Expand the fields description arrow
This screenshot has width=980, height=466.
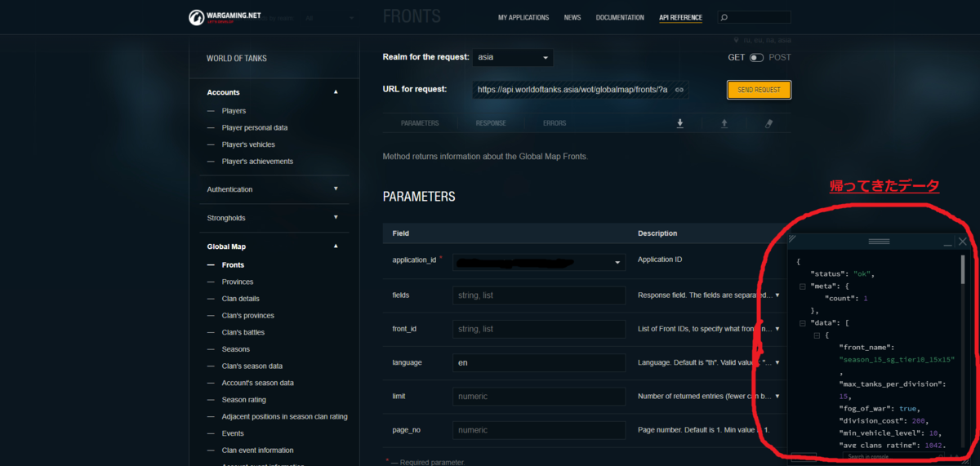click(777, 295)
